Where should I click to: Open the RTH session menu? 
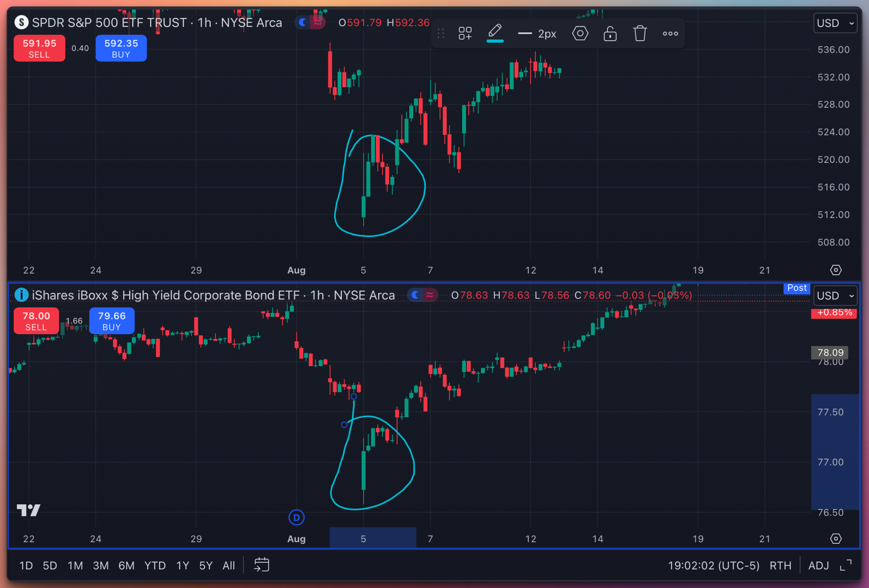coord(780,566)
